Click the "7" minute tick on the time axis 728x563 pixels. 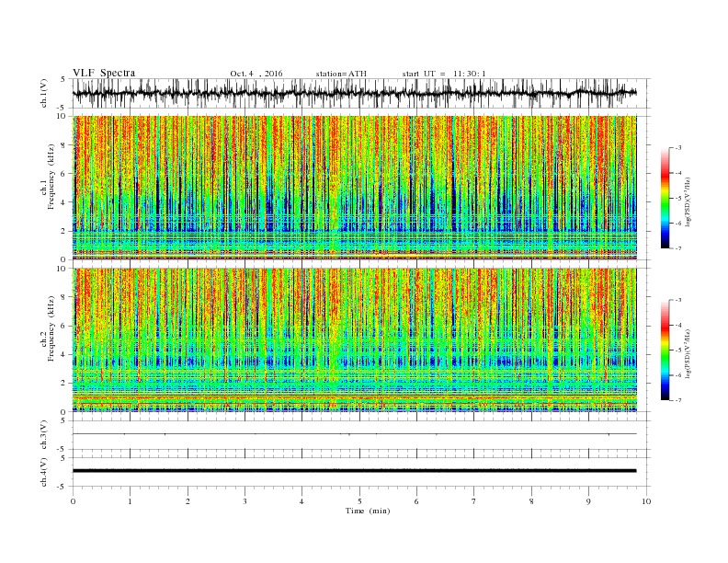(x=474, y=501)
